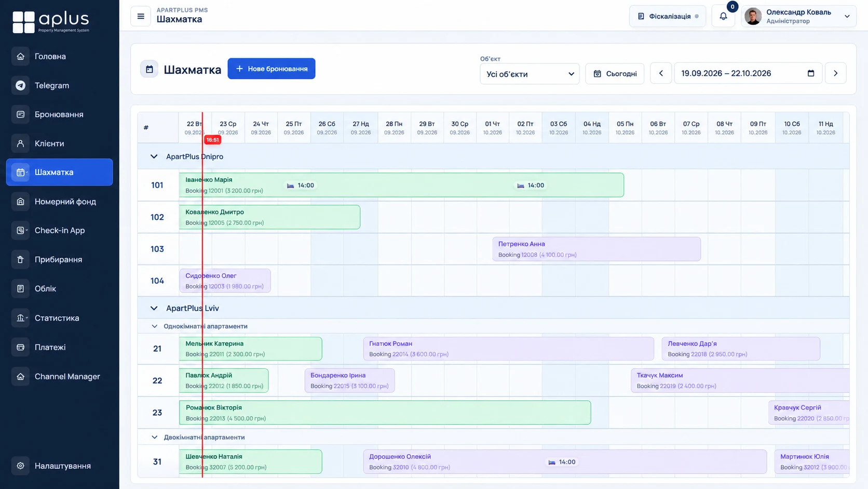Click Статистика chart icon

20,318
